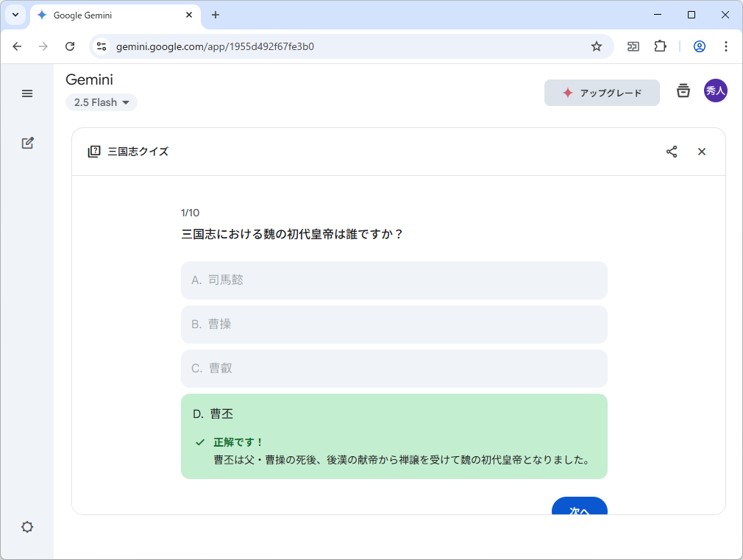Open the Gemini sidebar menu
Viewport: 743px width, 560px height.
click(x=27, y=93)
